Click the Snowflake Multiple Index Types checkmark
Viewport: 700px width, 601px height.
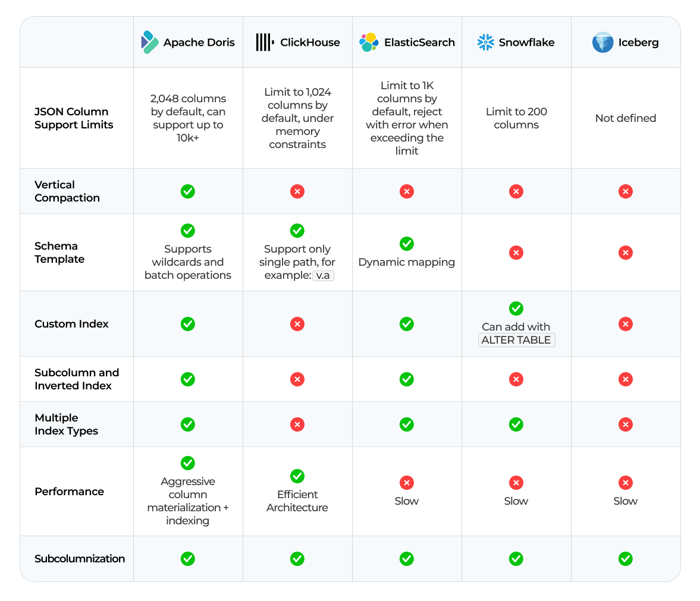516,424
